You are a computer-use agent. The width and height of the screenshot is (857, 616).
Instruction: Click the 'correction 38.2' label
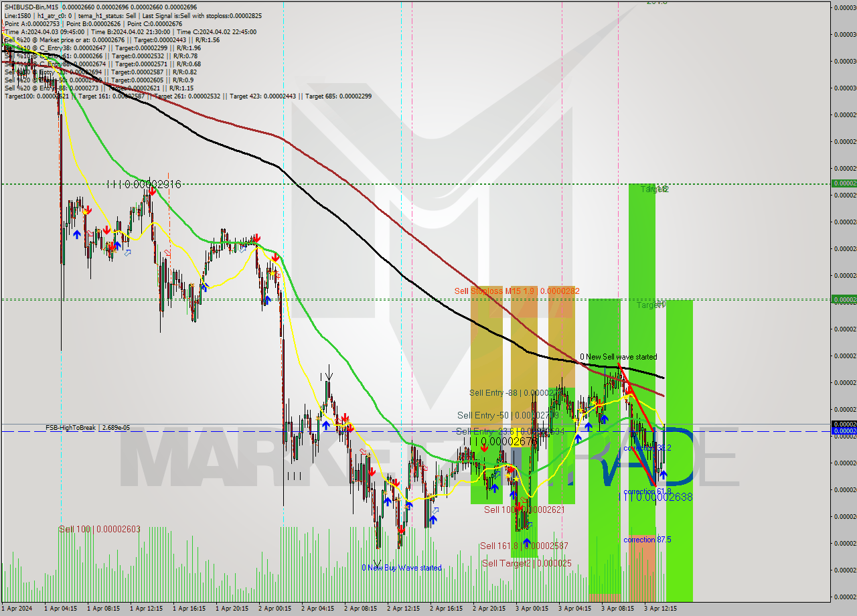[647, 448]
